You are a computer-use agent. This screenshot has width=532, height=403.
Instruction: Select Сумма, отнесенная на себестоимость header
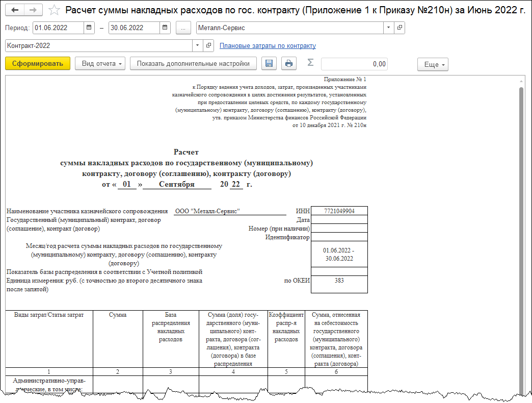336,339
